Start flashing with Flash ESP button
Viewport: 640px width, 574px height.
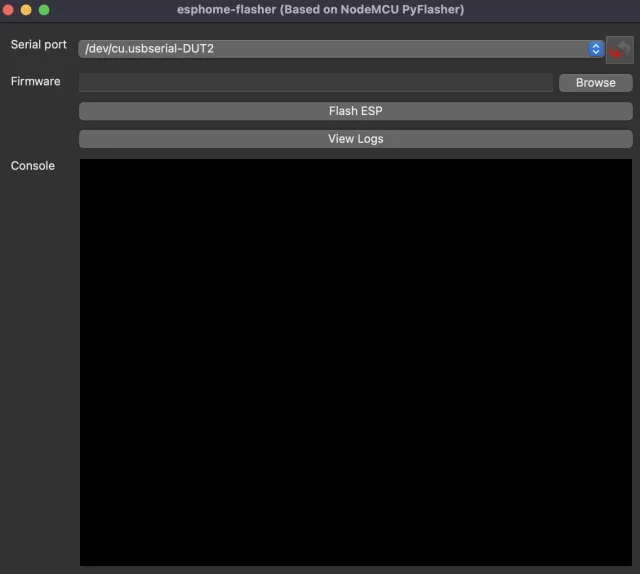click(355, 111)
